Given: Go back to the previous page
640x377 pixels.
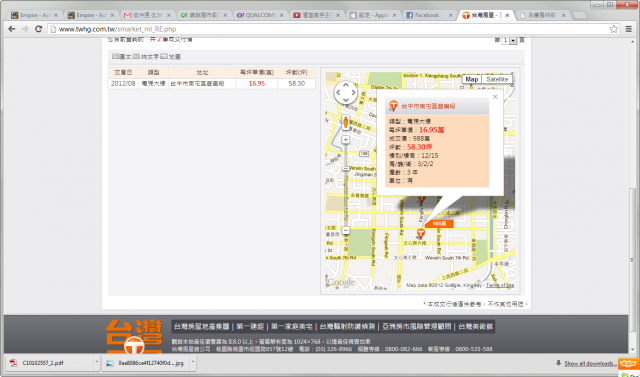Looking at the screenshot, I should point(11,29).
